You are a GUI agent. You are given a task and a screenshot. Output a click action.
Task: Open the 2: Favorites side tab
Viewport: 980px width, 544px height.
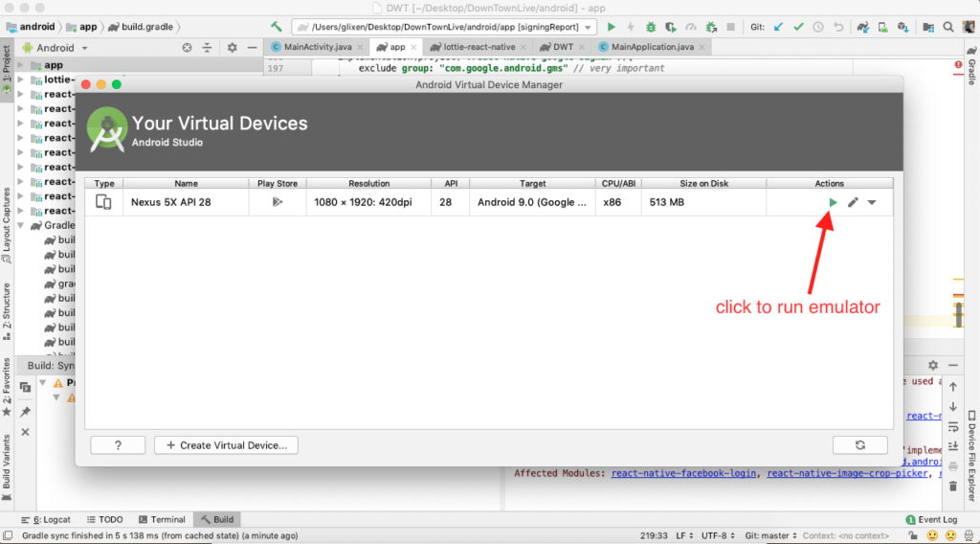coord(7,386)
